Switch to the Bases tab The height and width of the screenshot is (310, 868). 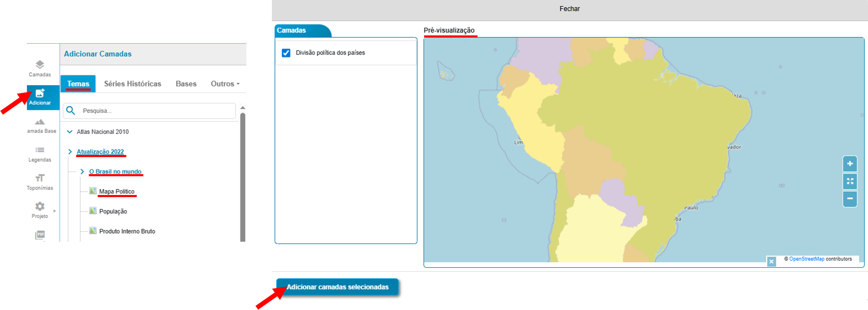tap(186, 84)
